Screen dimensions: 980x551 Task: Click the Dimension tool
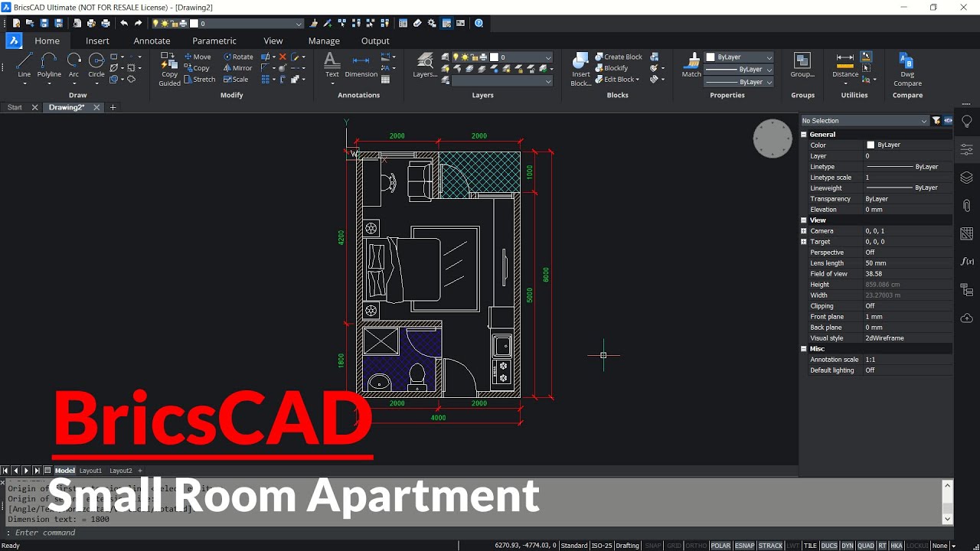[x=361, y=65]
